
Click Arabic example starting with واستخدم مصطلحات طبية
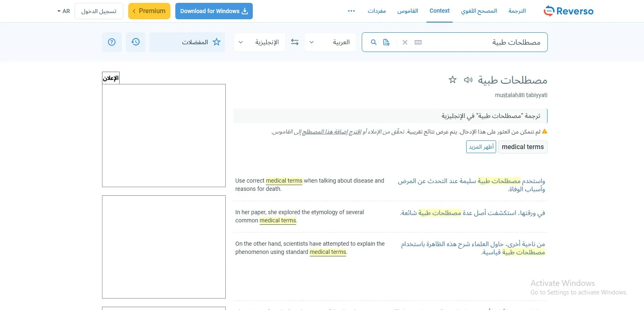(471, 185)
